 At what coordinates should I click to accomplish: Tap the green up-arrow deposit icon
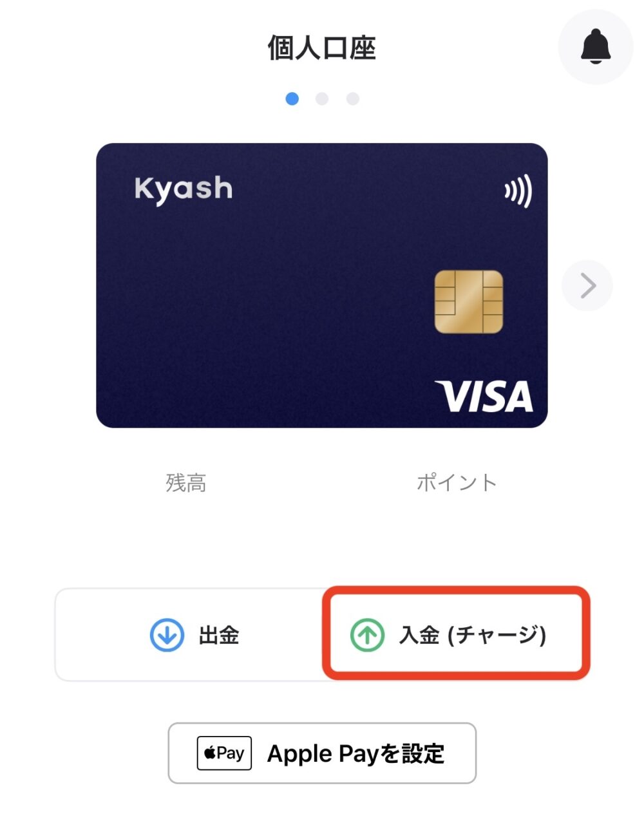pyautogui.click(x=367, y=635)
